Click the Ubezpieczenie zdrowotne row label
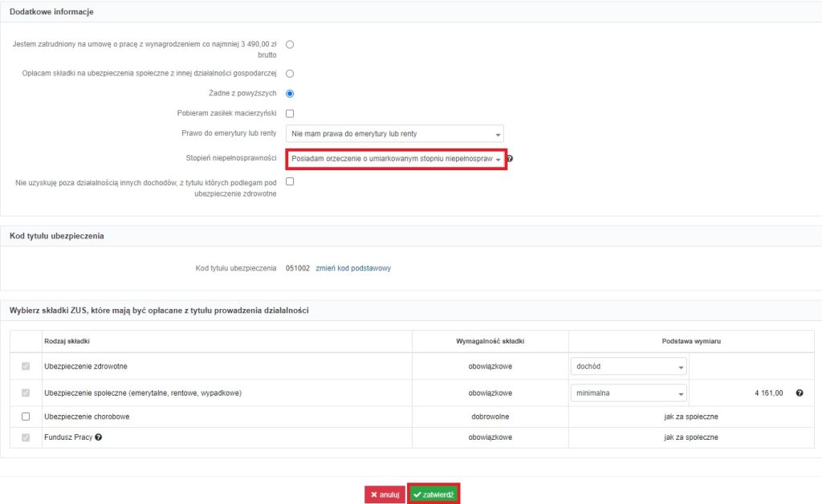 click(x=86, y=366)
